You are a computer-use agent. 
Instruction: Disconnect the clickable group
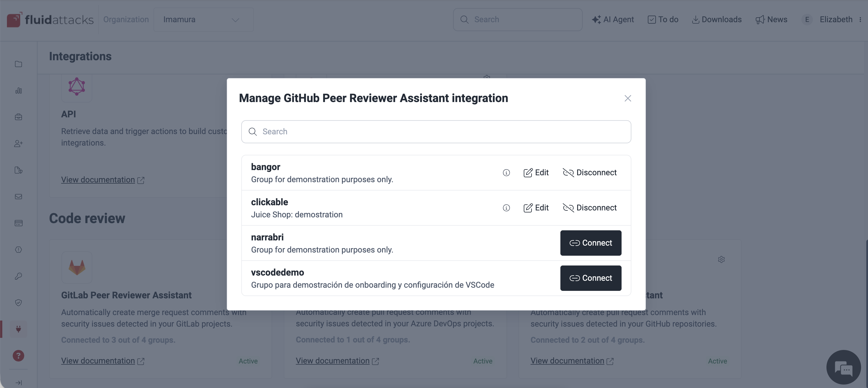coord(590,208)
